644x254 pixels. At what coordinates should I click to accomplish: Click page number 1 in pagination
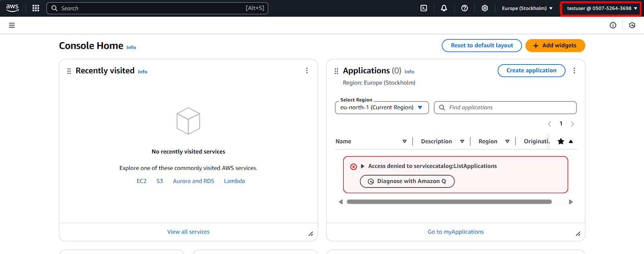[x=561, y=124]
